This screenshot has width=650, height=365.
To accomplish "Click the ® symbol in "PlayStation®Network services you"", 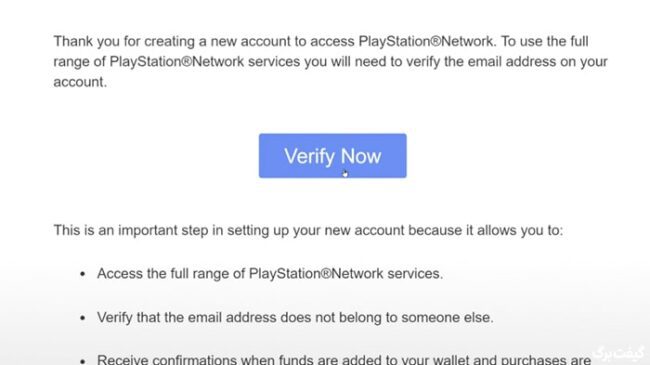I will click(x=187, y=62).
